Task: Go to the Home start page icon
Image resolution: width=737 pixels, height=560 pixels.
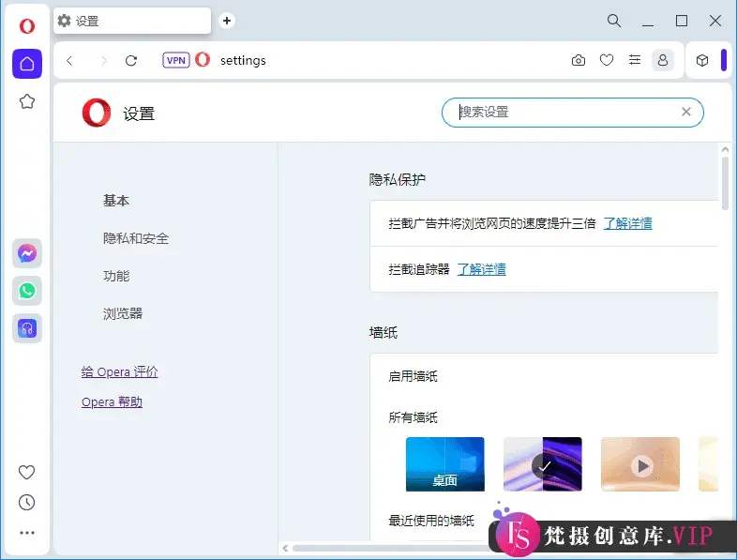Action: [x=27, y=64]
